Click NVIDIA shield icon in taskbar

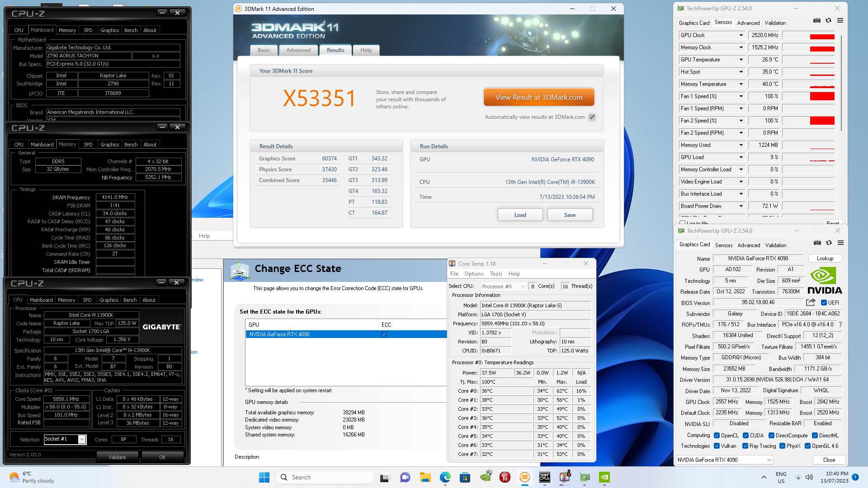[486, 476]
